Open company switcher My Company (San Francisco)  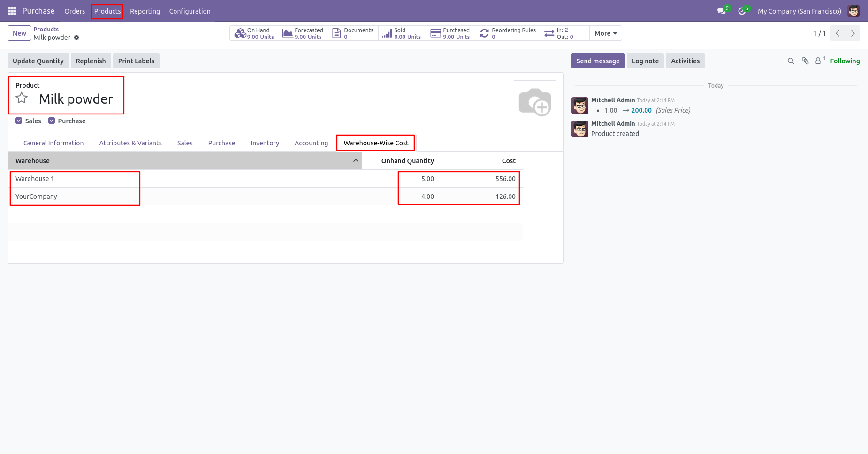point(799,11)
